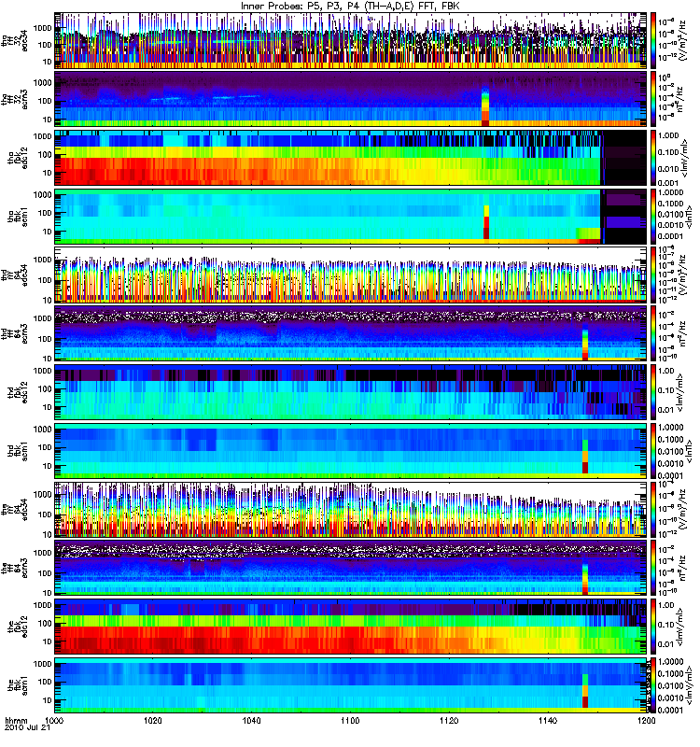
Task: Click the 'thd fbk edc12' y-axis label
Action: click(18, 392)
